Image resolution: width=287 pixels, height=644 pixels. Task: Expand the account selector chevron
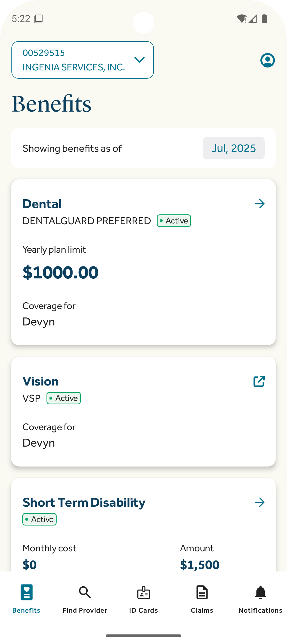(140, 60)
